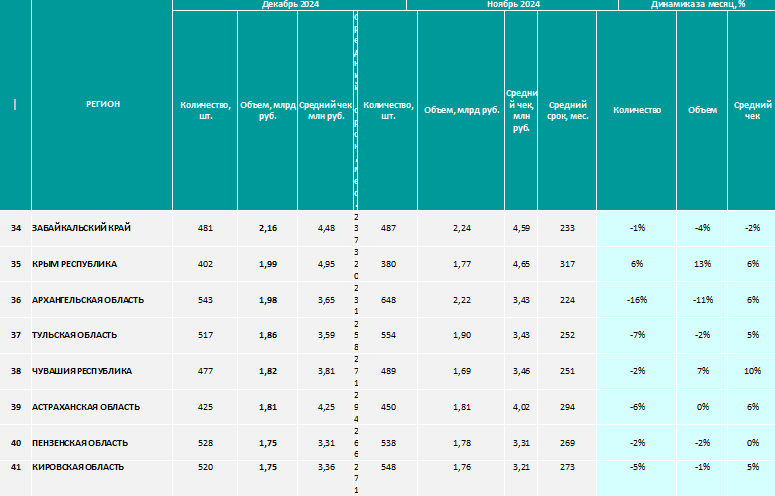Click row number 36 cell
The image size is (775, 496).
(16, 300)
